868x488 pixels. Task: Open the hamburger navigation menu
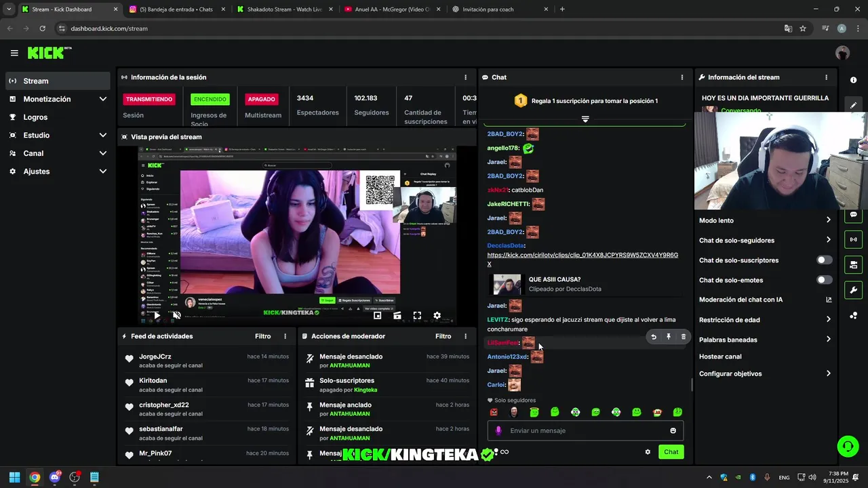[x=14, y=53]
